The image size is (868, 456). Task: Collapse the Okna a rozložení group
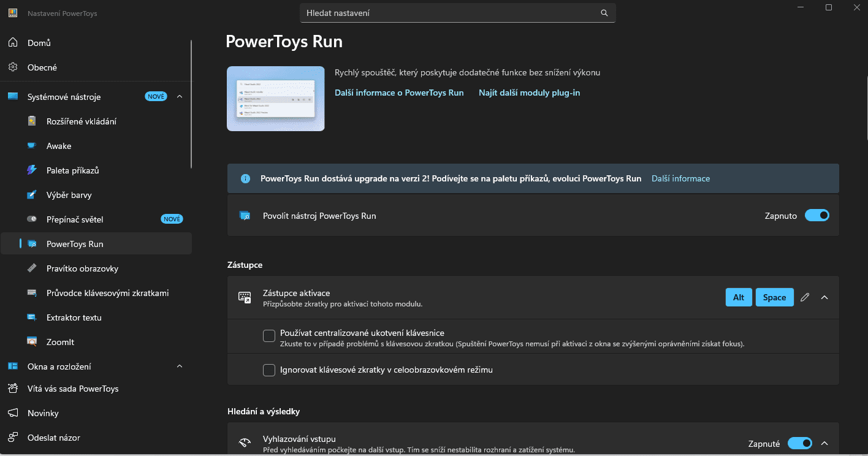[x=180, y=367]
